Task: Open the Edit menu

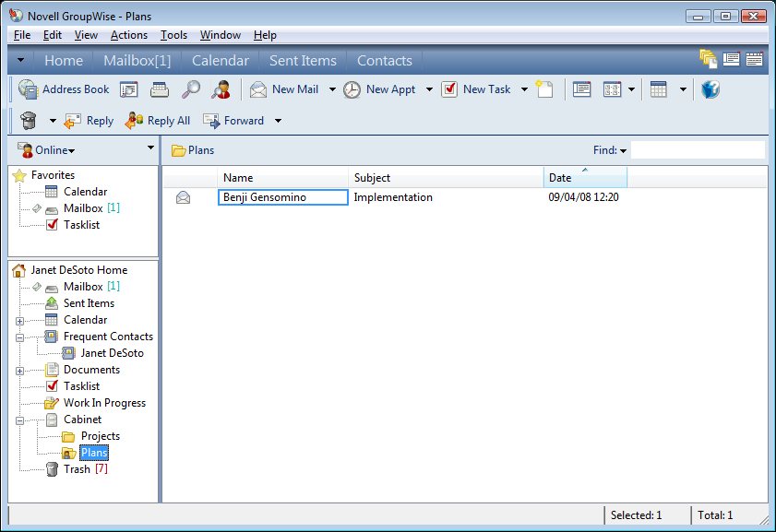Action: pos(52,35)
